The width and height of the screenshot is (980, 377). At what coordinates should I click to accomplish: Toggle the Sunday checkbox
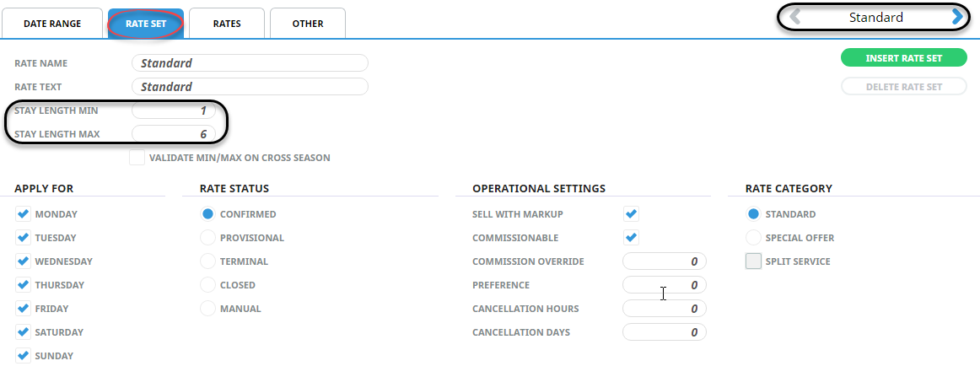pyautogui.click(x=23, y=356)
